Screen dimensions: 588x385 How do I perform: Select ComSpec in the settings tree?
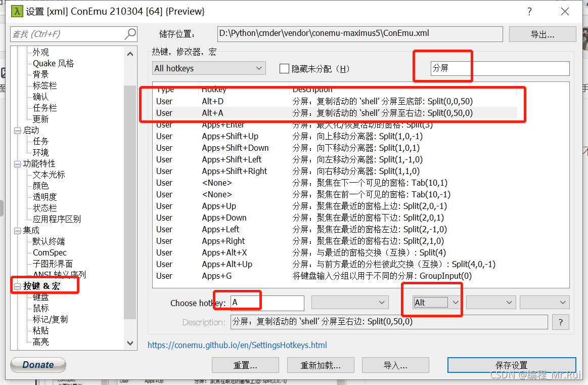[x=50, y=252]
